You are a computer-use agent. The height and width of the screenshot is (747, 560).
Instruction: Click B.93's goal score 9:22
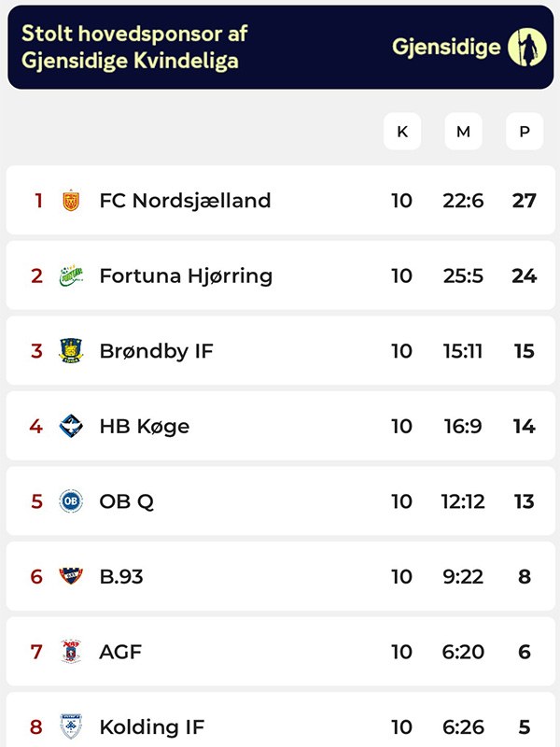click(463, 576)
